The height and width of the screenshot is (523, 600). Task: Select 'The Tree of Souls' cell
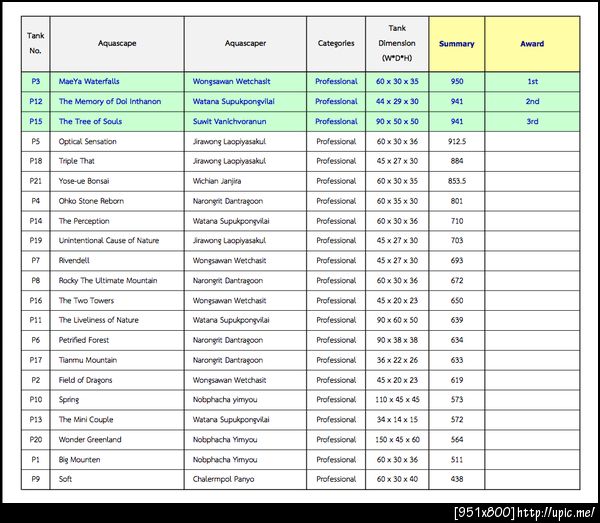point(117,121)
